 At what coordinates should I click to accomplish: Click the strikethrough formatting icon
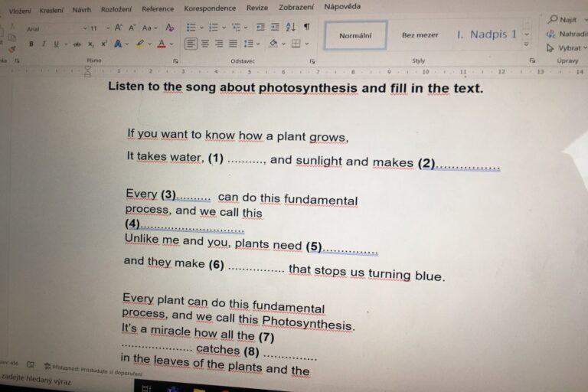[77, 44]
